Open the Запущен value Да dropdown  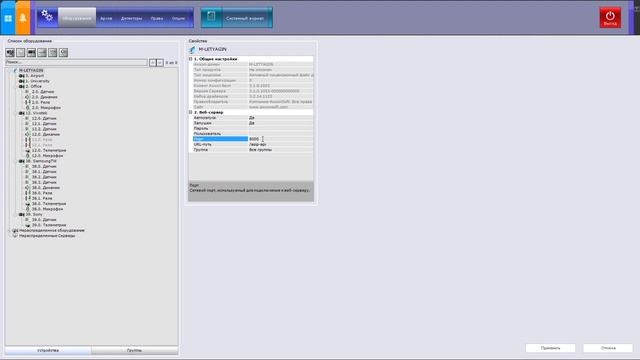[281, 123]
